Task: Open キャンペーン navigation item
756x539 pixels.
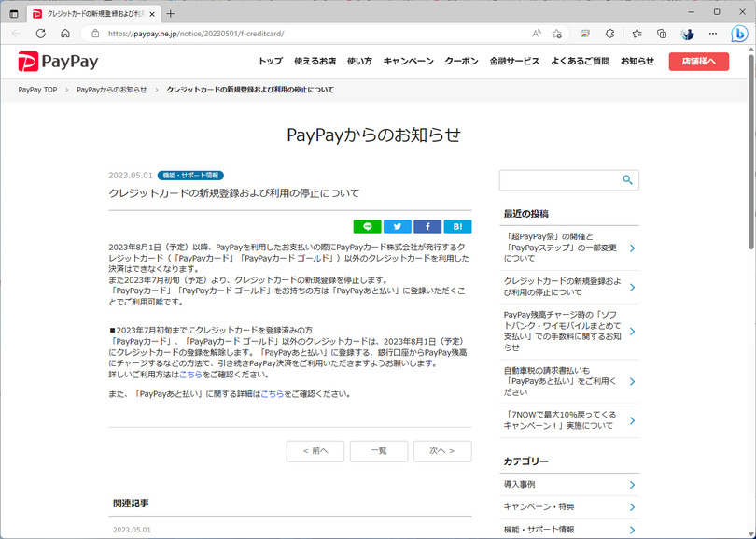Action: [409, 62]
